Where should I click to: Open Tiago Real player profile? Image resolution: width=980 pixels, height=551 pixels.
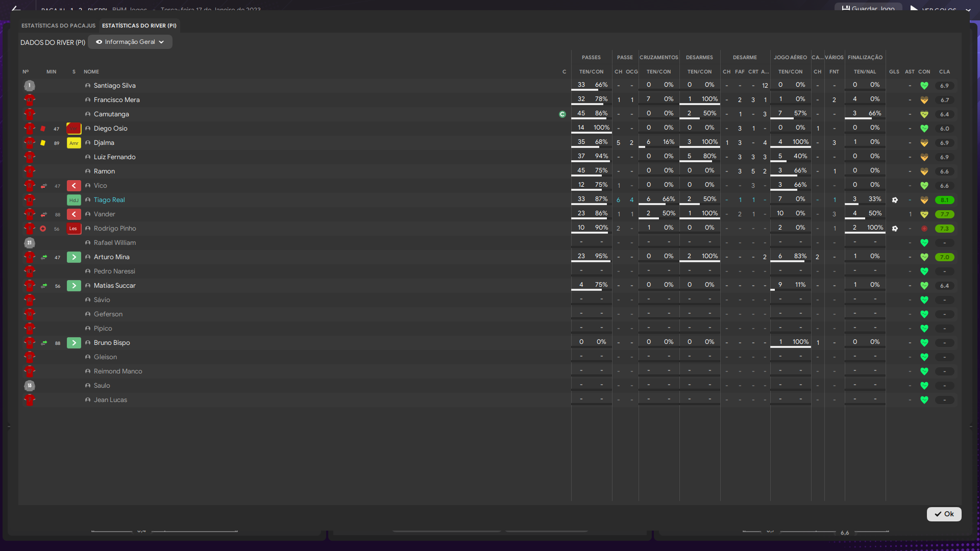[x=109, y=200]
